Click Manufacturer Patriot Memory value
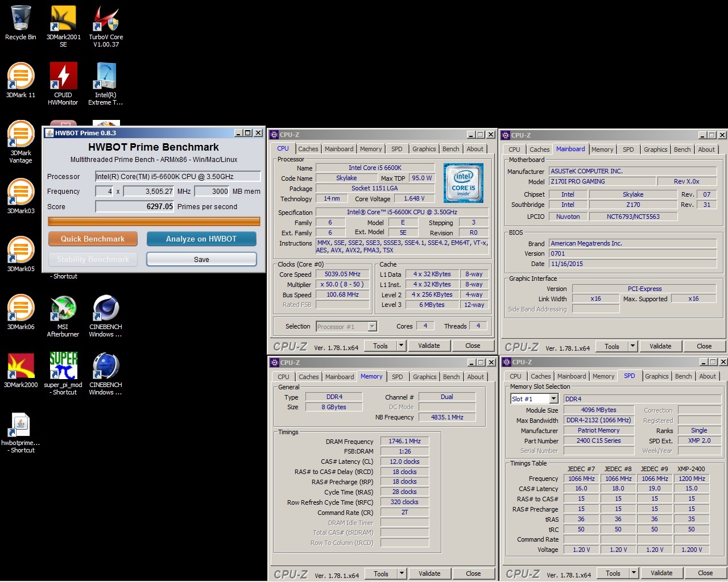The width and height of the screenshot is (728, 582). pyautogui.click(x=598, y=430)
